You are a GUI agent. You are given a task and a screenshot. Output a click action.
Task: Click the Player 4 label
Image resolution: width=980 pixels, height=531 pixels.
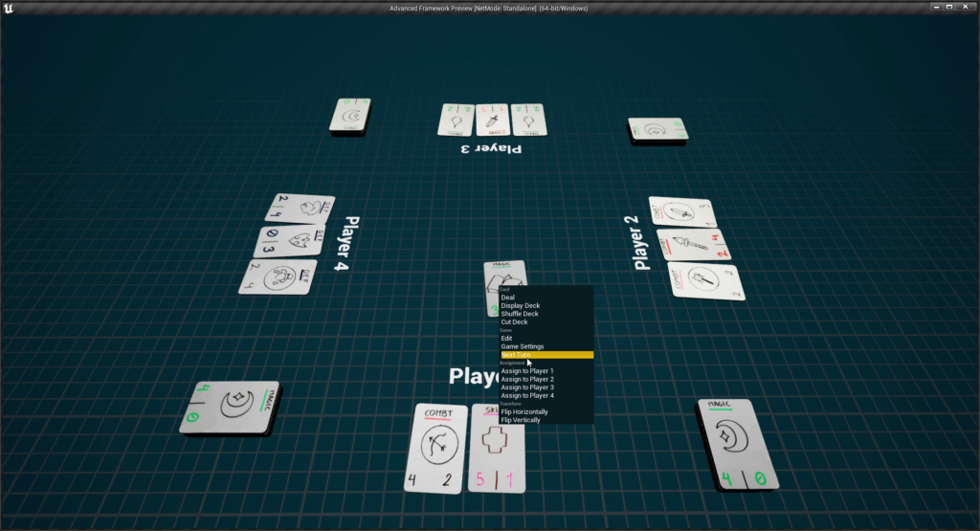click(x=345, y=243)
